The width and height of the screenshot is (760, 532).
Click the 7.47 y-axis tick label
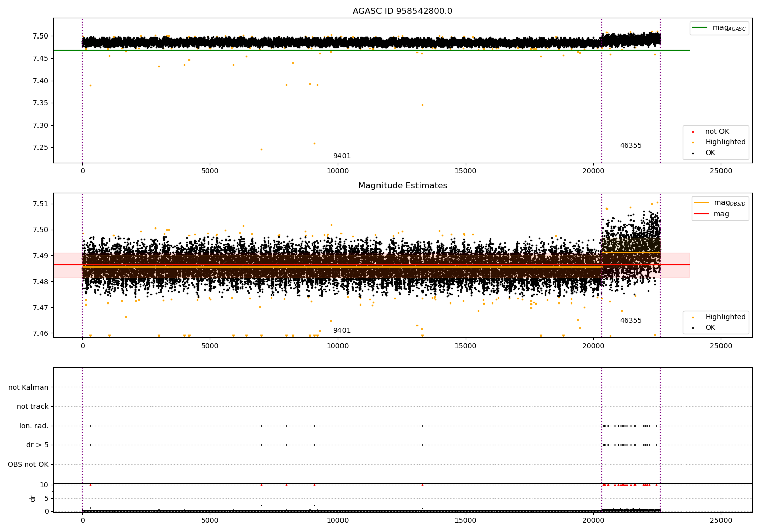tap(41, 308)
